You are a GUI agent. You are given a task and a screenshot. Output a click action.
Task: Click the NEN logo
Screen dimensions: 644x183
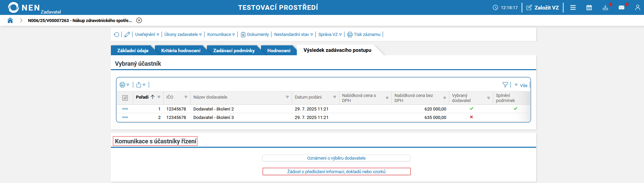(24, 7)
